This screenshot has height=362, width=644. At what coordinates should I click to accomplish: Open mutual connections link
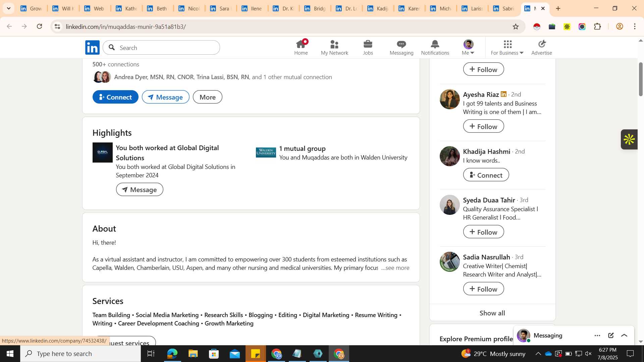(223, 77)
